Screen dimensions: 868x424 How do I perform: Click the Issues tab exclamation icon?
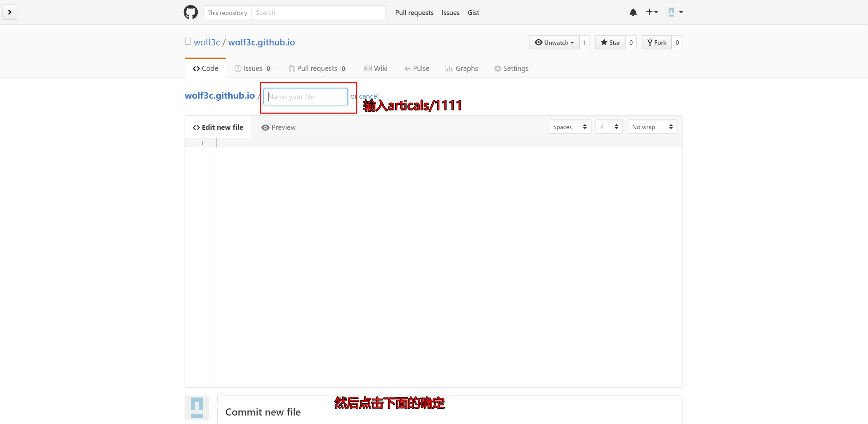point(238,68)
